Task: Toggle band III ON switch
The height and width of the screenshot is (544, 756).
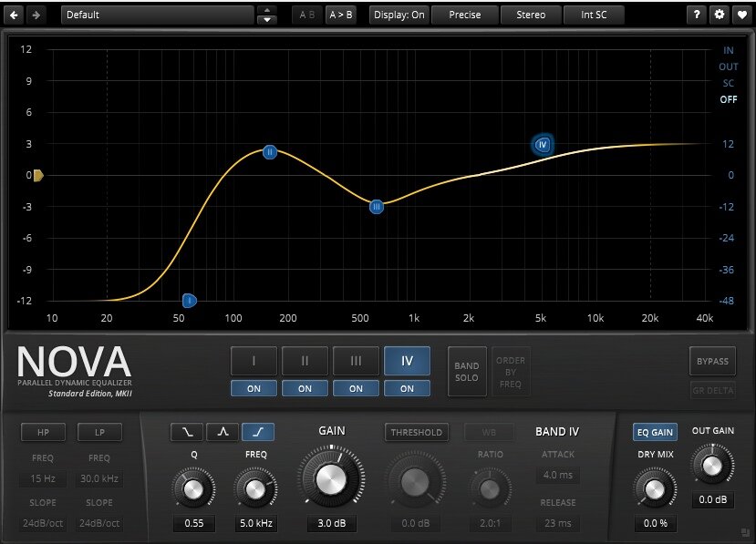Action: pos(356,388)
